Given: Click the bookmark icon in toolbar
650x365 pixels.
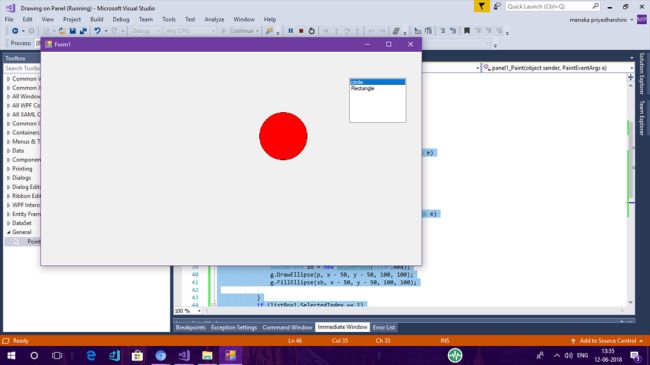Looking at the screenshot, I should click(467, 31).
